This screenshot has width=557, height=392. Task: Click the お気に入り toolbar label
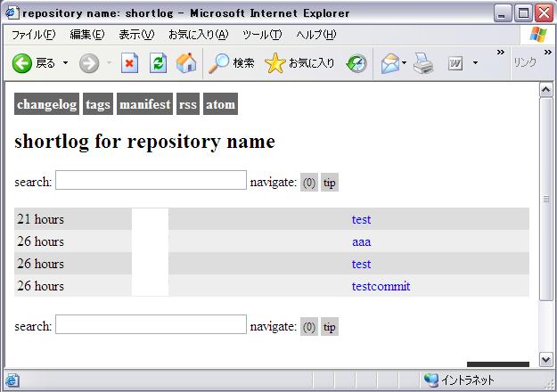pos(312,63)
